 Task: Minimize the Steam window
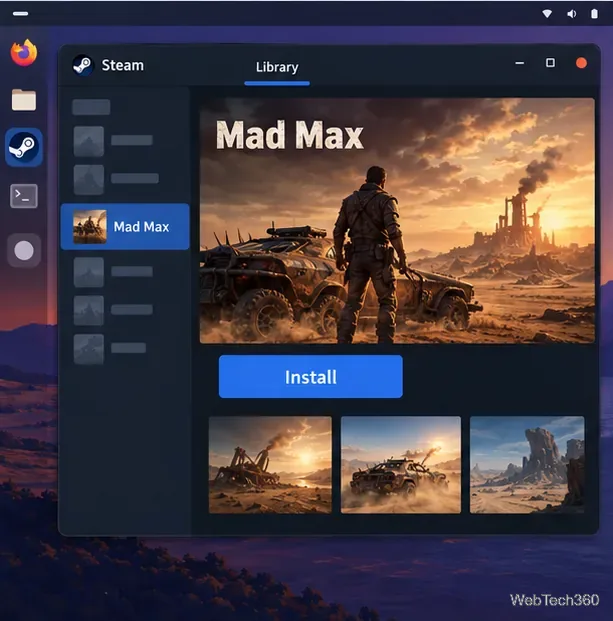pyautogui.click(x=520, y=63)
